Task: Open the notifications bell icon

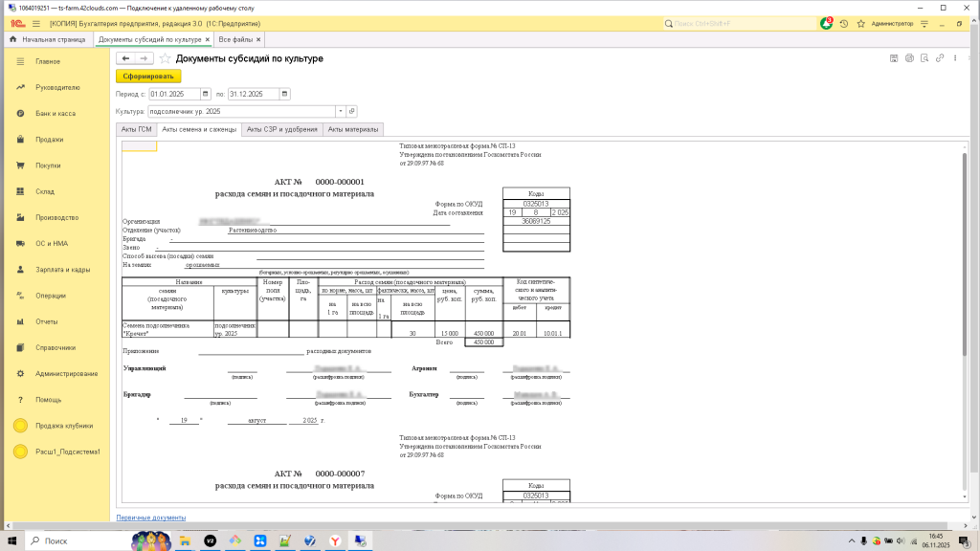Action: [826, 23]
